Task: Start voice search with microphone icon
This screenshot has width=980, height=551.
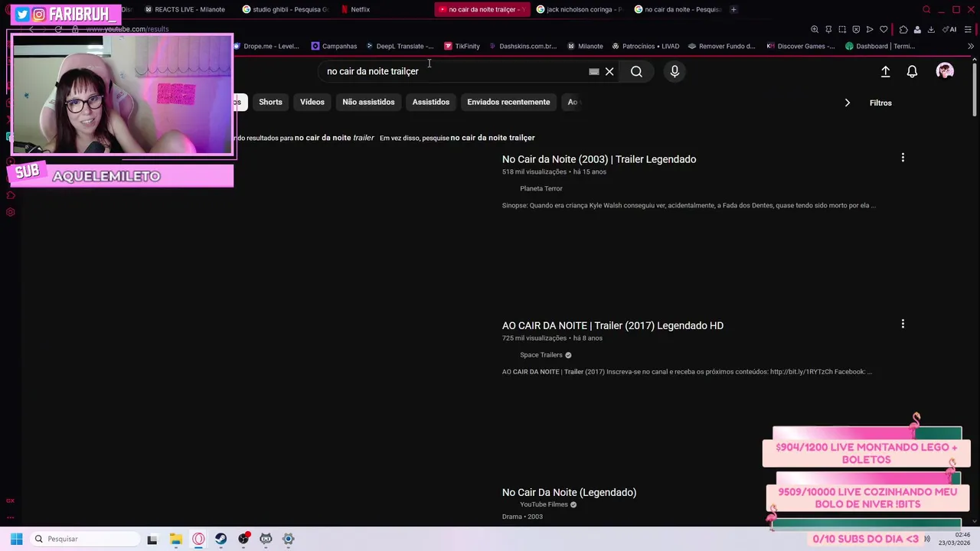Action: click(x=675, y=71)
